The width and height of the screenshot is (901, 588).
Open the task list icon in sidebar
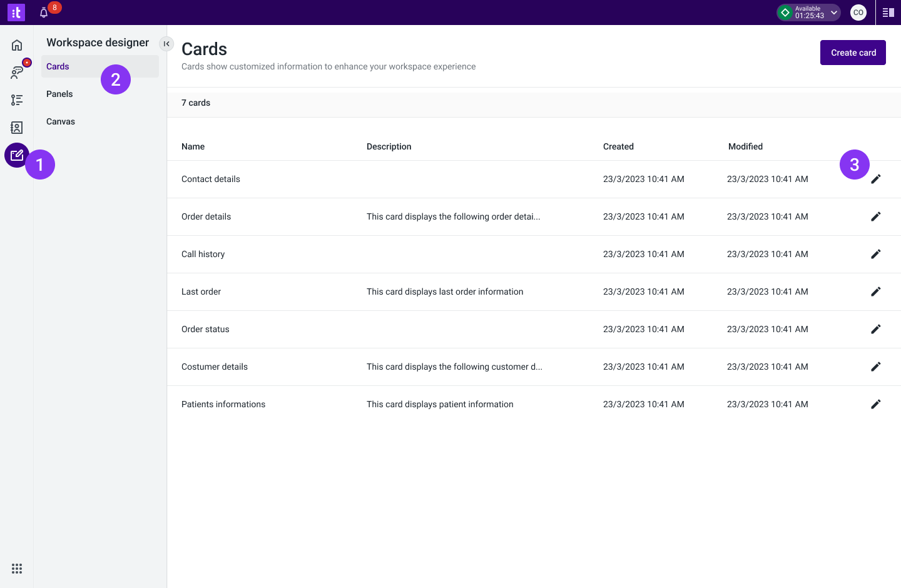pos(17,100)
